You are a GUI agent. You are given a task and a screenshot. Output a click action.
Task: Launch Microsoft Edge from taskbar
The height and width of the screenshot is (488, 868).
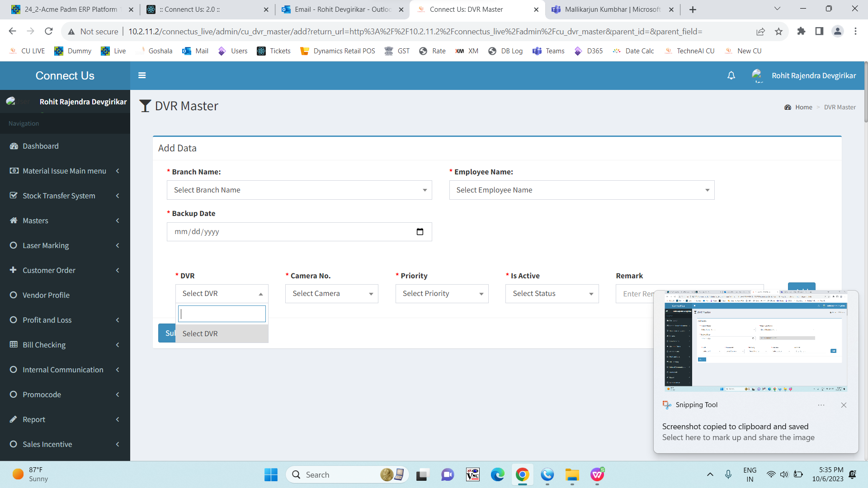497,475
